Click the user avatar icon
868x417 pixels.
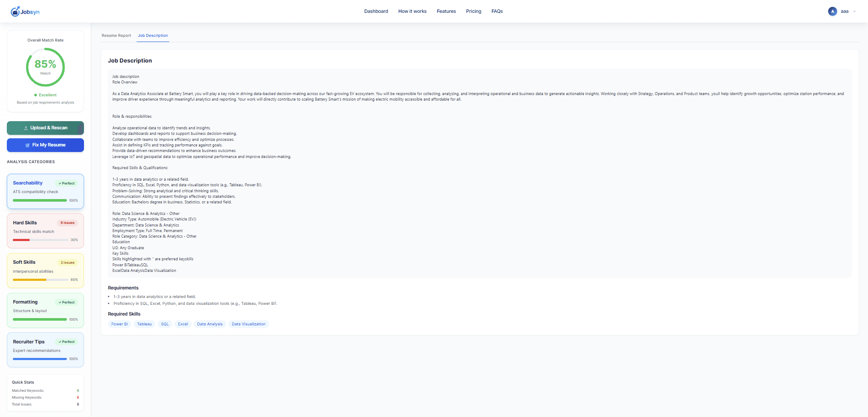click(x=832, y=12)
